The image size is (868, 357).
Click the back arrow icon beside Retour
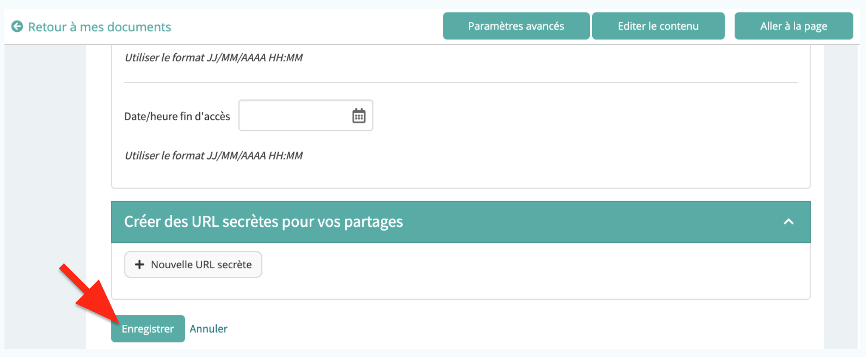coord(17,27)
